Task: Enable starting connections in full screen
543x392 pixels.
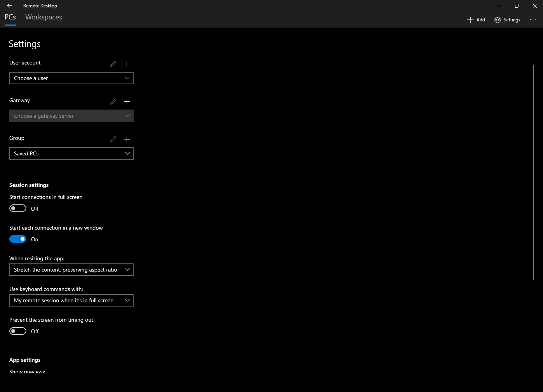Action: (17, 208)
